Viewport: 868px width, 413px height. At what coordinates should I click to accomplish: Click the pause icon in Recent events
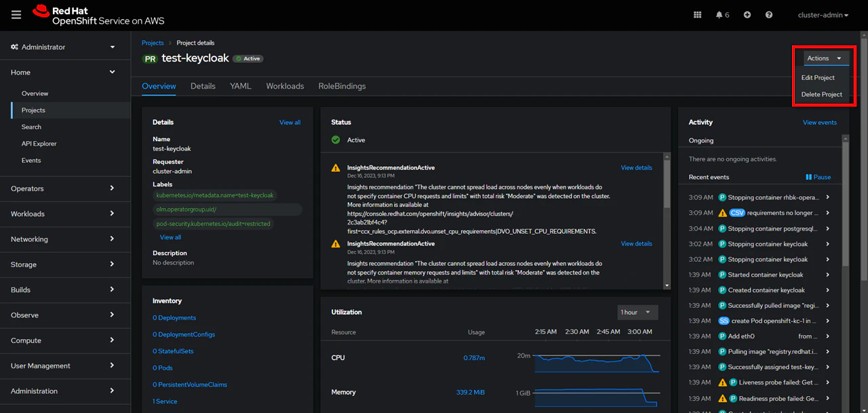[x=808, y=177]
